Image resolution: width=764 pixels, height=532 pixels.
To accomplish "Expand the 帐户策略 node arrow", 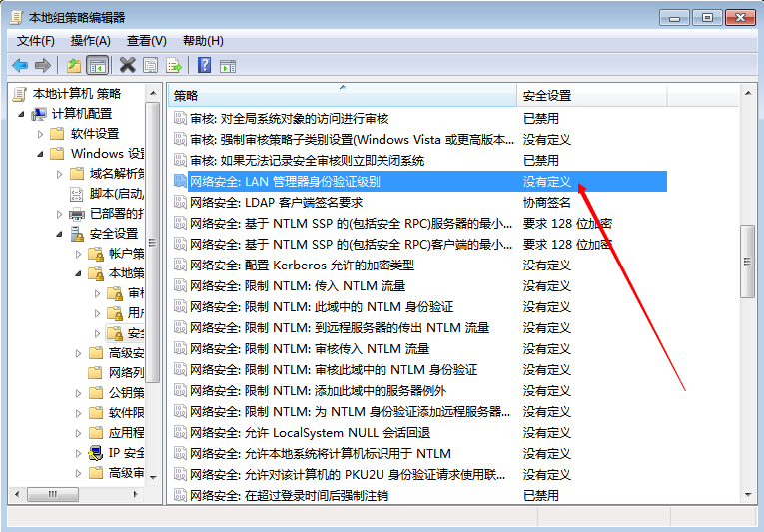I will pos(79,254).
